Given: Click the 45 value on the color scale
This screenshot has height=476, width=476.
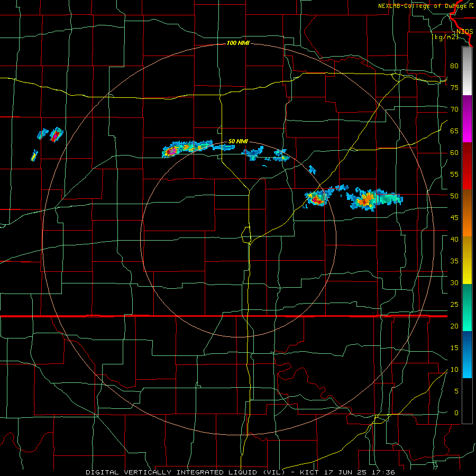Looking at the screenshot, I should tap(454, 218).
